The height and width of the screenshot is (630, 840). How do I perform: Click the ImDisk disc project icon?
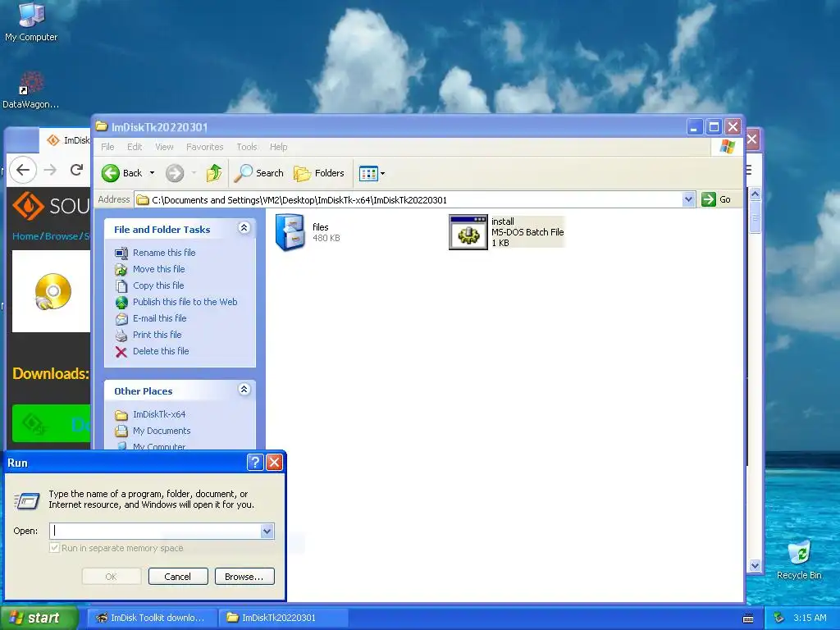[x=52, y=292]
